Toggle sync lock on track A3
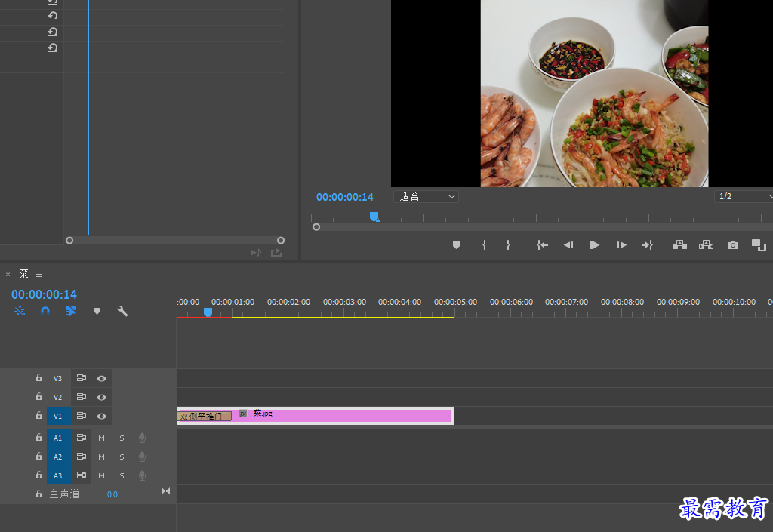The width and height of the screenshot is (773, 532). coord(82,475)
